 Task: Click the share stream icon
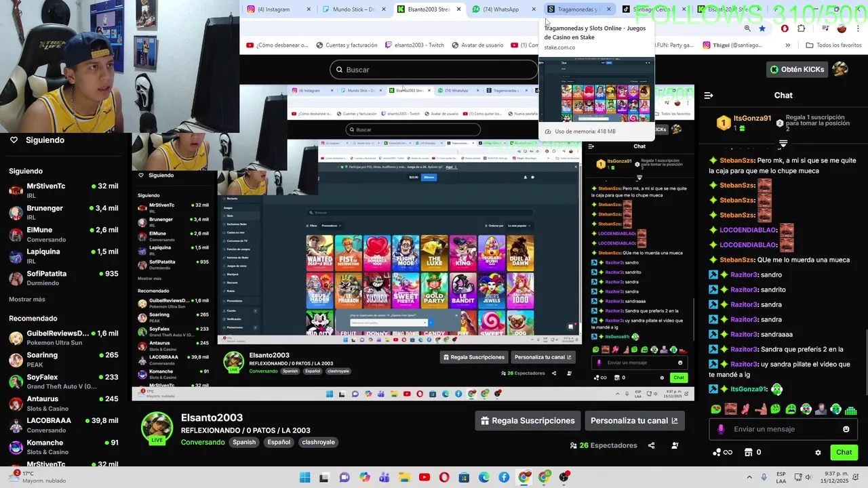coord(652,445)
